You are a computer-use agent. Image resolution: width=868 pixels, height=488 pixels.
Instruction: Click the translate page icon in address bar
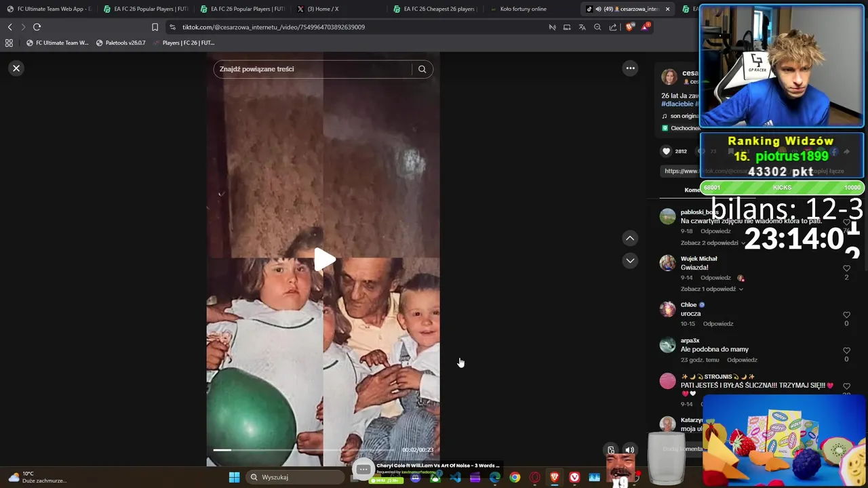(582, 27)
